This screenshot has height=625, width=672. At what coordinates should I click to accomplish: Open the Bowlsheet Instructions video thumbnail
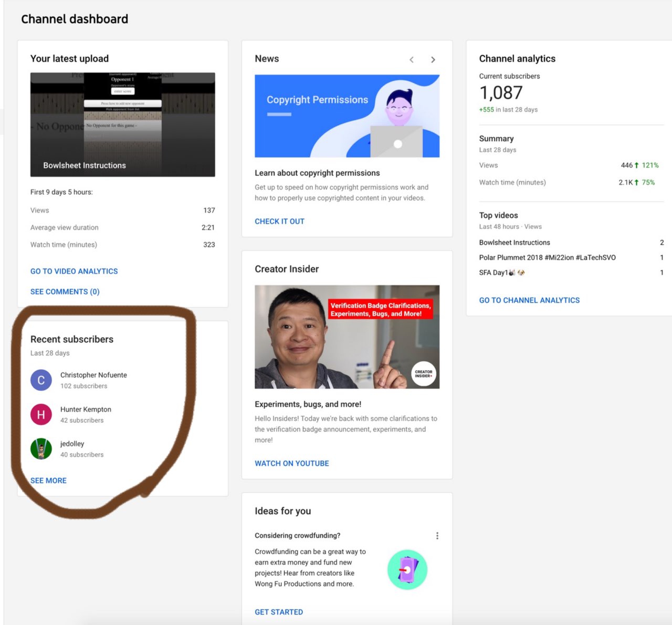[123, 124]
